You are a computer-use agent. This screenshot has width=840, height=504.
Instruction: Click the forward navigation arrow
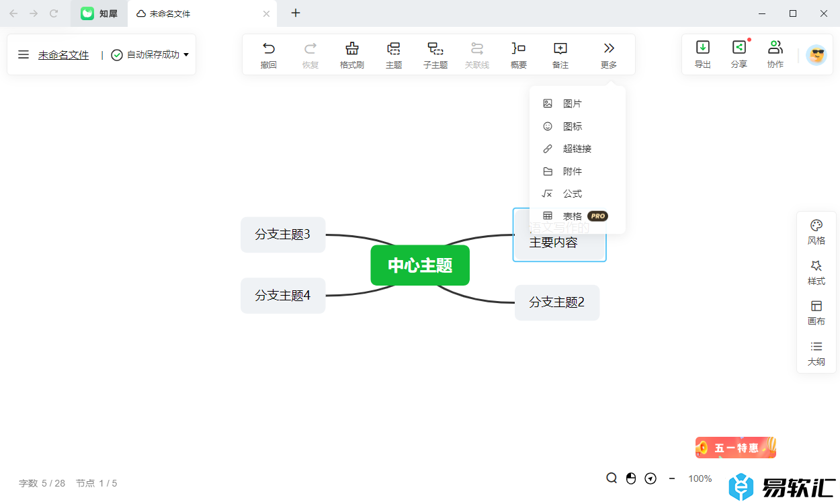(x=34, y=13)
